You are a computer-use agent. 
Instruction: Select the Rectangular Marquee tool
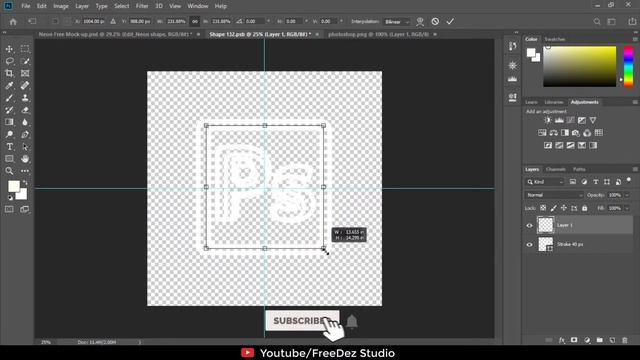pos(25,49)
